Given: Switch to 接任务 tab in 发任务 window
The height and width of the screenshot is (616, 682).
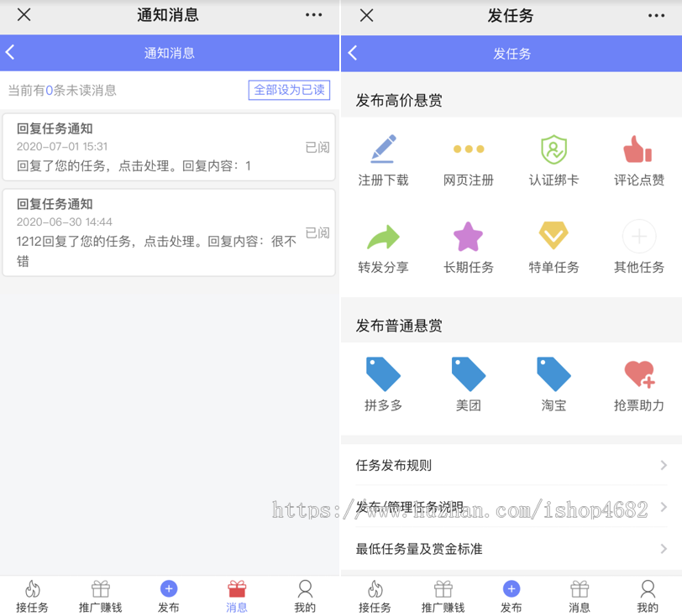Looking at the screenshot, I should pyautogui.click(x=375, y=596).
